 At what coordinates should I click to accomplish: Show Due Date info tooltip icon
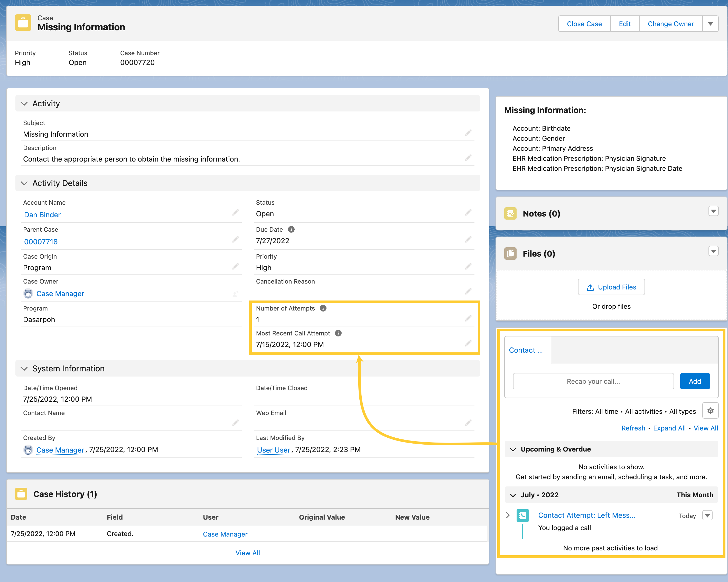[x=291, y=230]
